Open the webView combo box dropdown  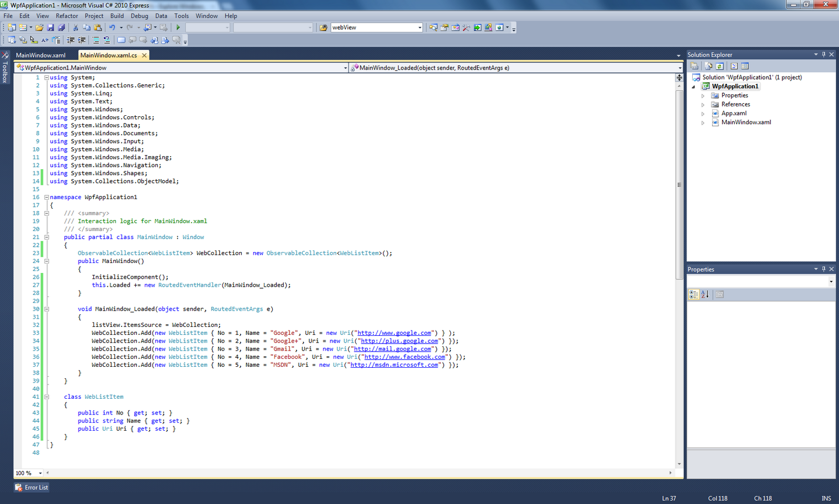point(418,27)
